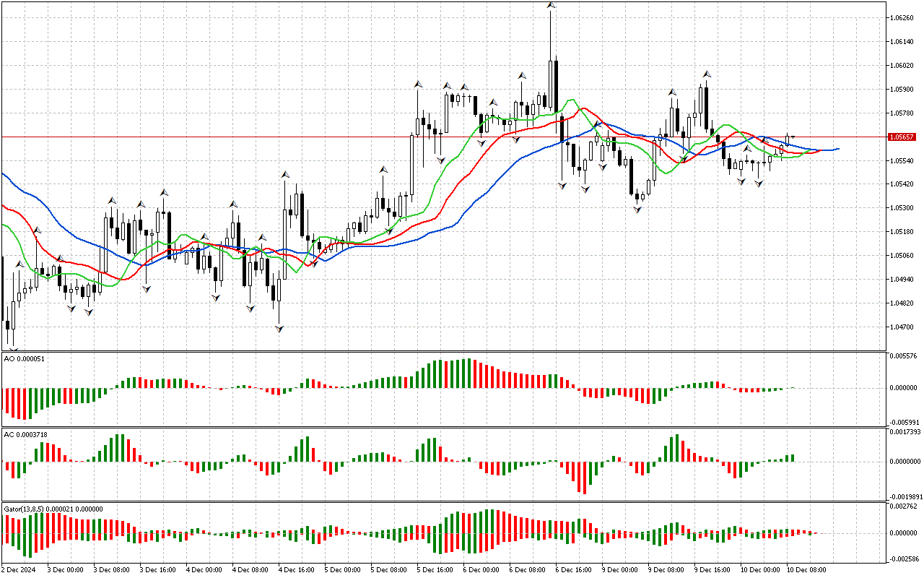Image resolution: width=924 pixels, height=578 pixels.
Task: Click the AC 0.0003718 indicator label
Action: point(26,434)
